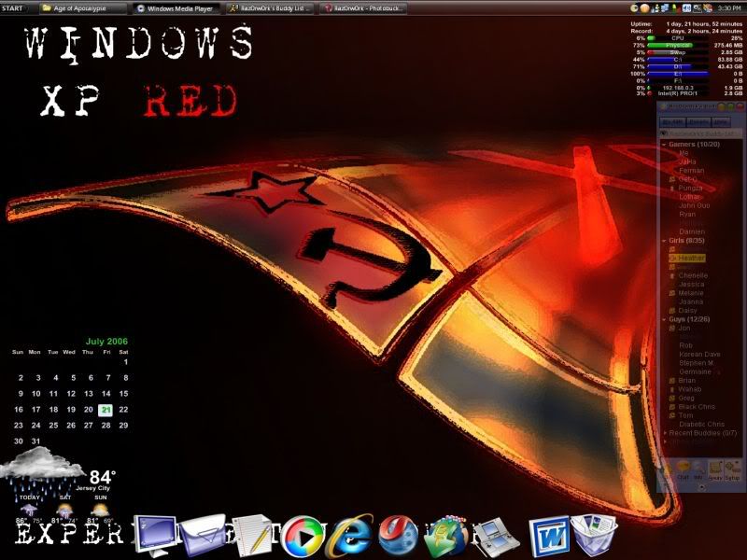Image resolution: width=747 pixels, height=560 pixels.
Task: Open the green globe dock icon
Action: tap(446, 535)
